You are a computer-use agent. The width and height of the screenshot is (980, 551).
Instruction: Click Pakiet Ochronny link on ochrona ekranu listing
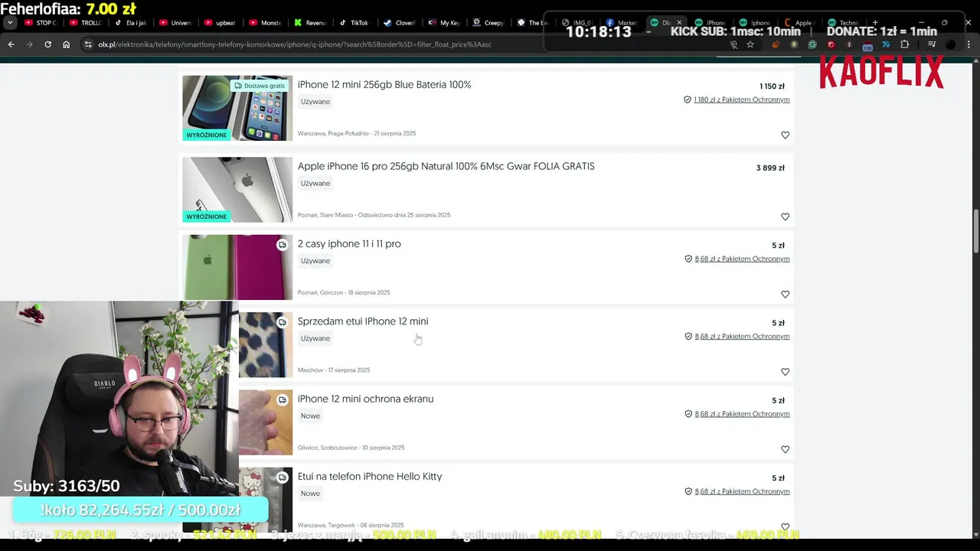point(742,414)
